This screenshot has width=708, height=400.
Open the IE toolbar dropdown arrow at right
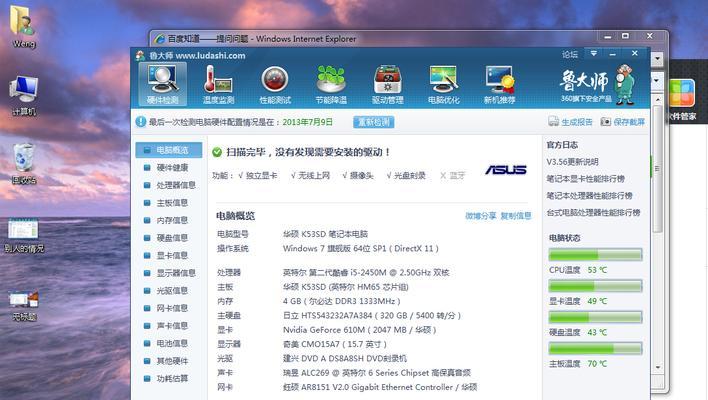[x=657, y=59]
